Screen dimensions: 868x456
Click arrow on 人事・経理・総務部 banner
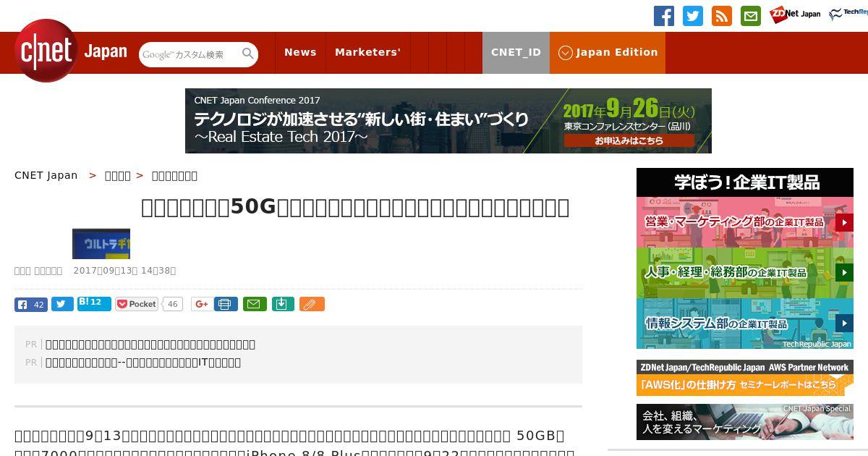click(844, 273)
